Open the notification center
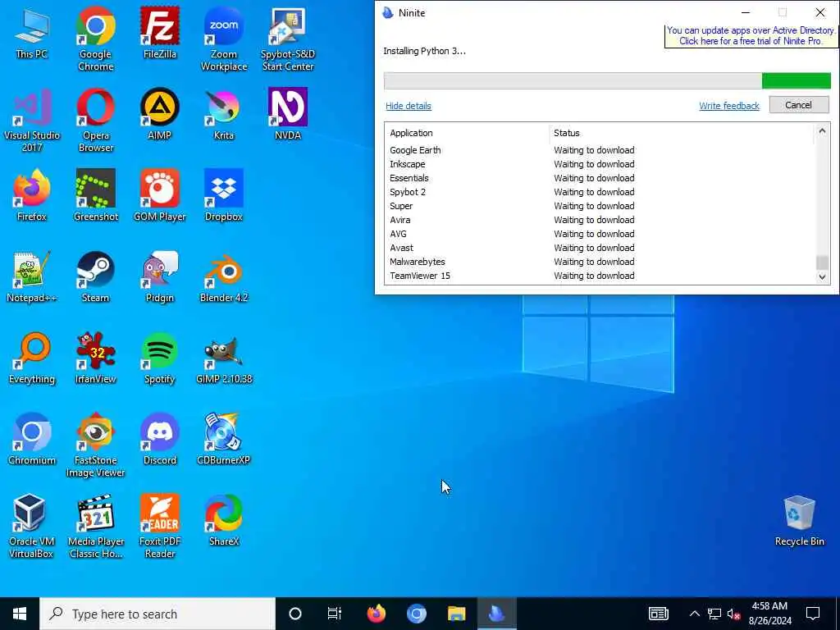 coord(813,614)
